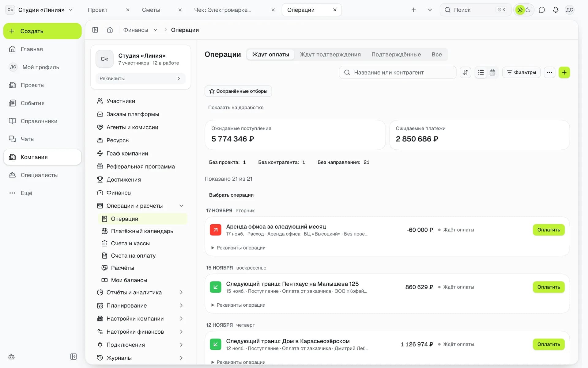Screen dimensions: 588x368
Task: Open Сохранённые отборы button
Action: pos(238,91)
